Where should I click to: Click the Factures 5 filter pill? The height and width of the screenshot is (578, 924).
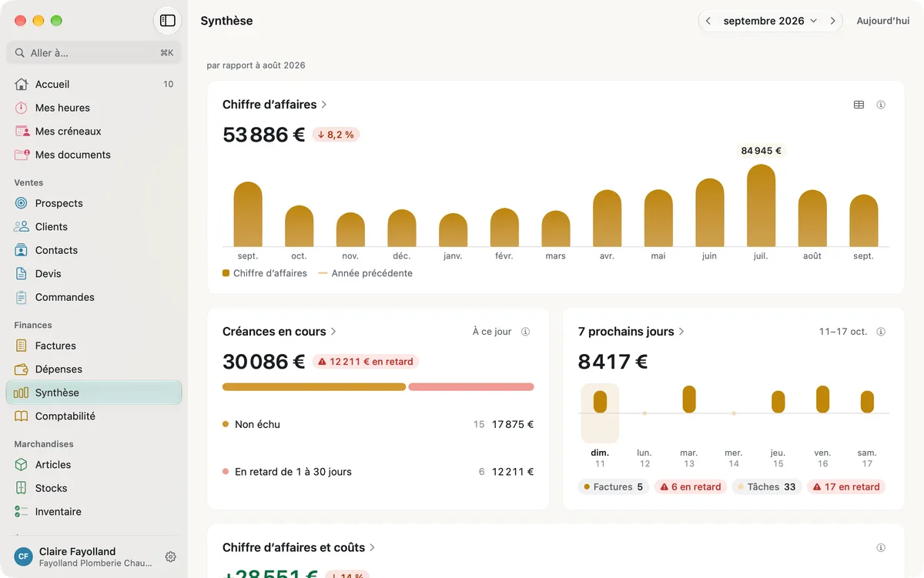(614, 487)
